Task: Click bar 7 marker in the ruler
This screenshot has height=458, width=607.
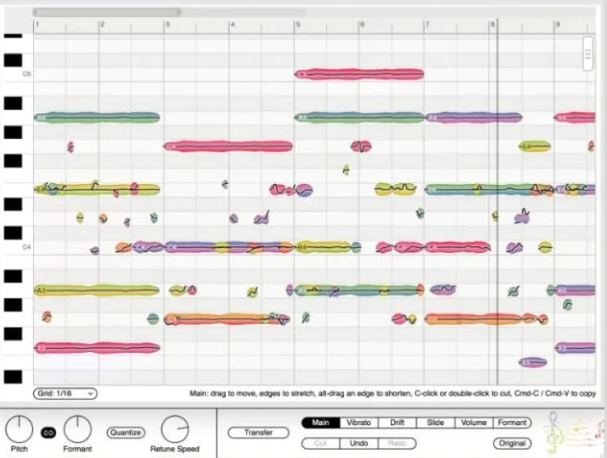Action: click(427, 24)
